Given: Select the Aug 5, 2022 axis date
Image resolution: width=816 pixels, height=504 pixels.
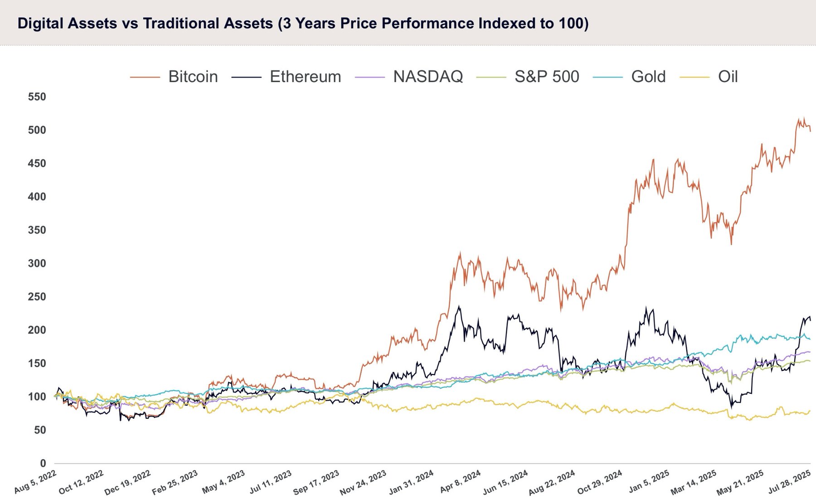Looking at the screenshot, I should 35,482.
